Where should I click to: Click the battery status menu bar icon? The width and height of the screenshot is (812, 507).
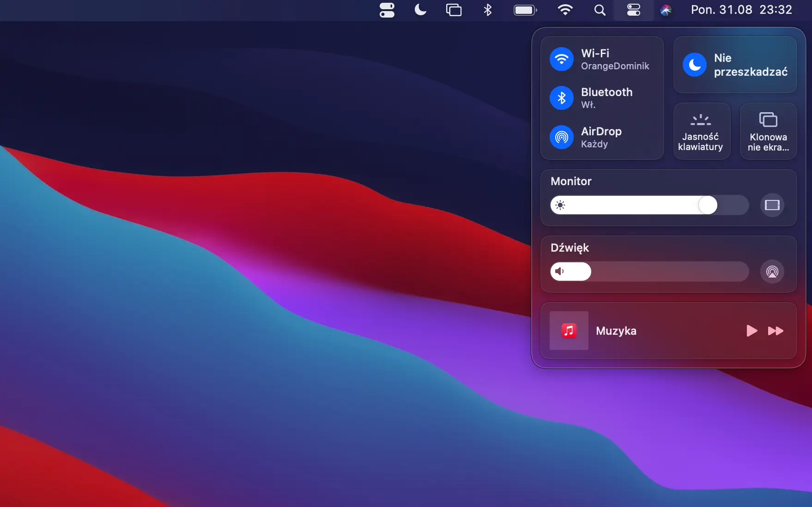[x=525, y=10]
